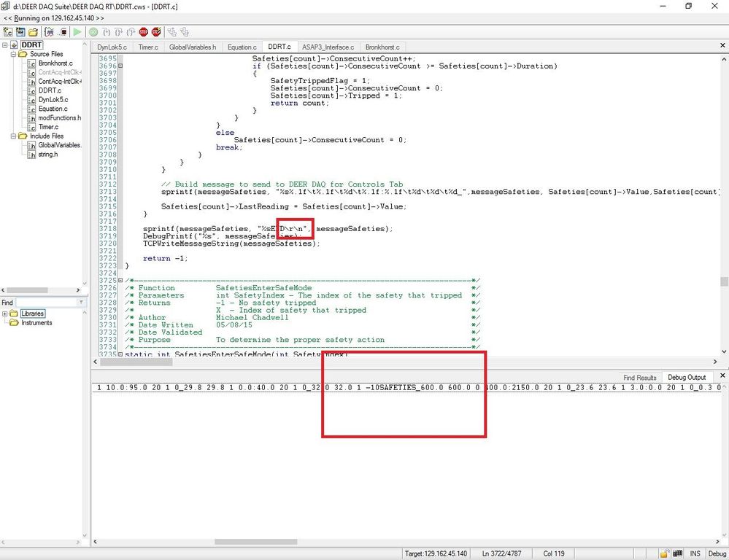This screenshot has width=729, height=560.
Task: Open the Find field dropdown arrow
Action: (82, 303)
